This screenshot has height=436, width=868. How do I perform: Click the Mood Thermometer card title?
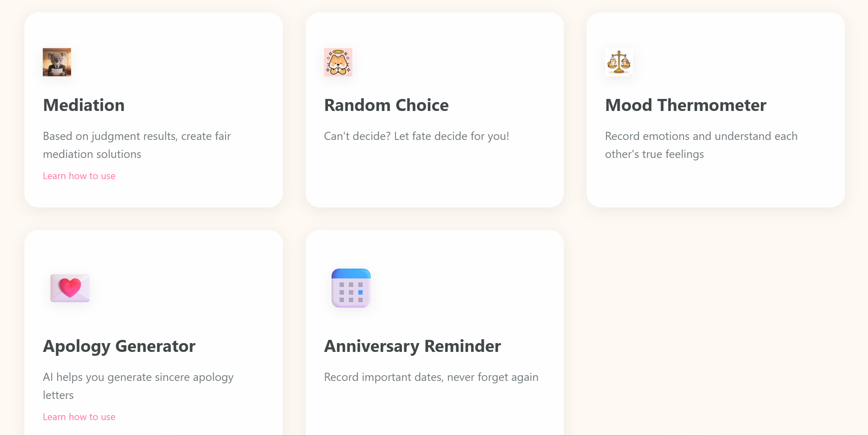[x=685, y=105]
